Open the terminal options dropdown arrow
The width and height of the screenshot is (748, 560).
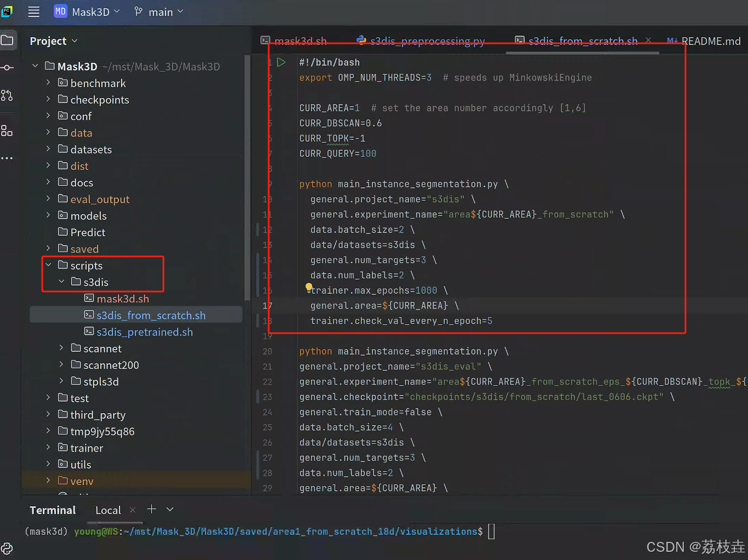click(x=170, y=510)
